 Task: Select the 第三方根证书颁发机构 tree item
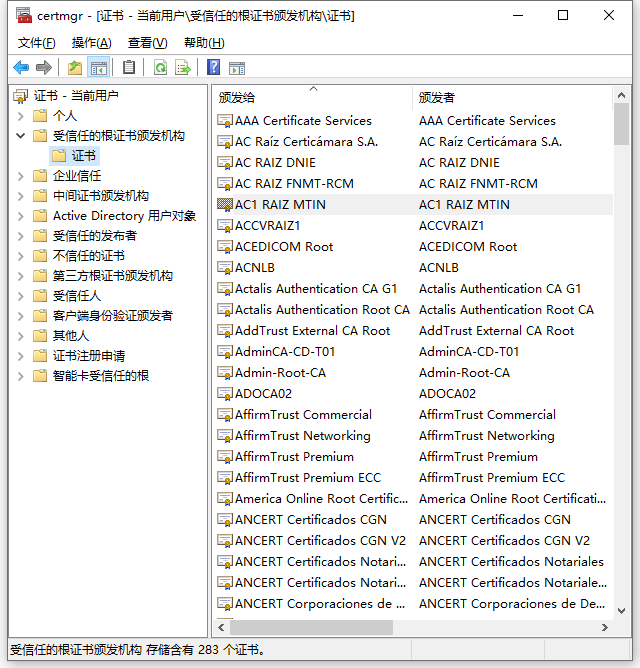click(x=113, y=276)
